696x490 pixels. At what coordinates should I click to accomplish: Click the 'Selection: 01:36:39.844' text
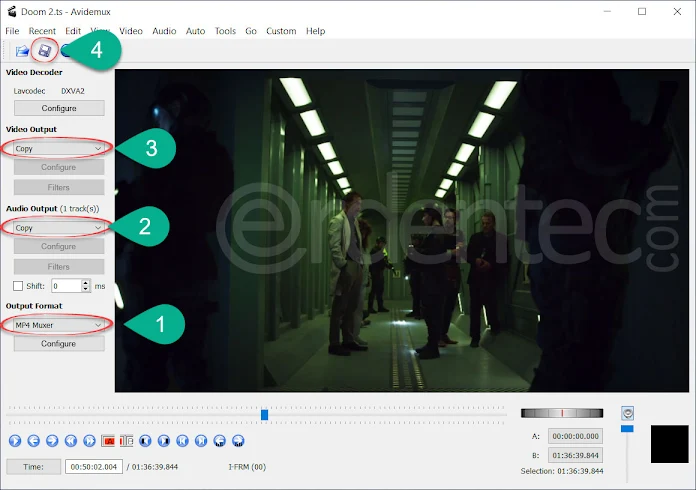coord(562,471)
